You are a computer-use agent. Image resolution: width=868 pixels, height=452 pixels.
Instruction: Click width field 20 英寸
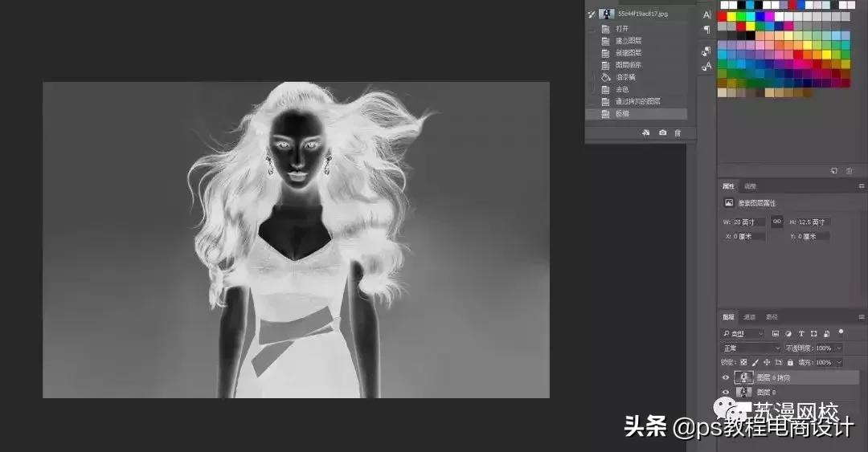click(749, 222)
